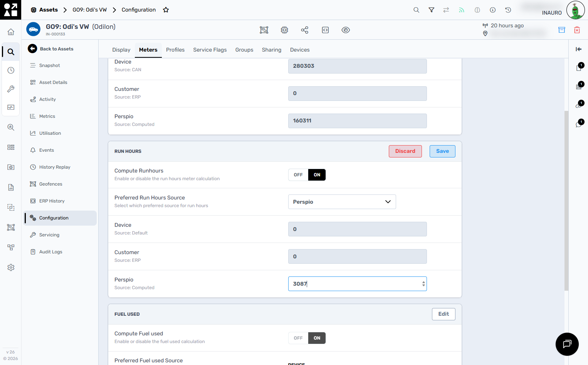This screenshot has height=365, width=588.
Task: Click Assets breadcrumb link
Action: (44, 10)
